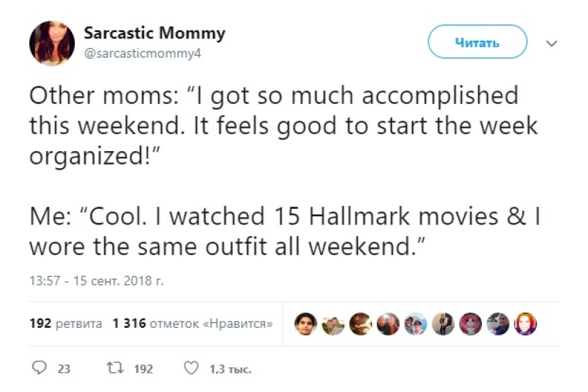Screen dimensions: 588x392
Task: Open the third liker avatar in the row
Action: [360, 324]
